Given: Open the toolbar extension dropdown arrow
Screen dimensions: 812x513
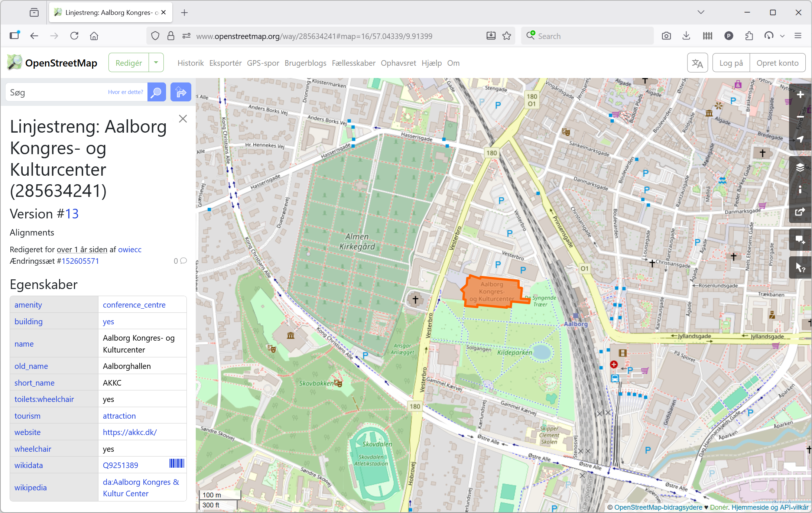Looking at the screenshot, I should tap(782, 36).
